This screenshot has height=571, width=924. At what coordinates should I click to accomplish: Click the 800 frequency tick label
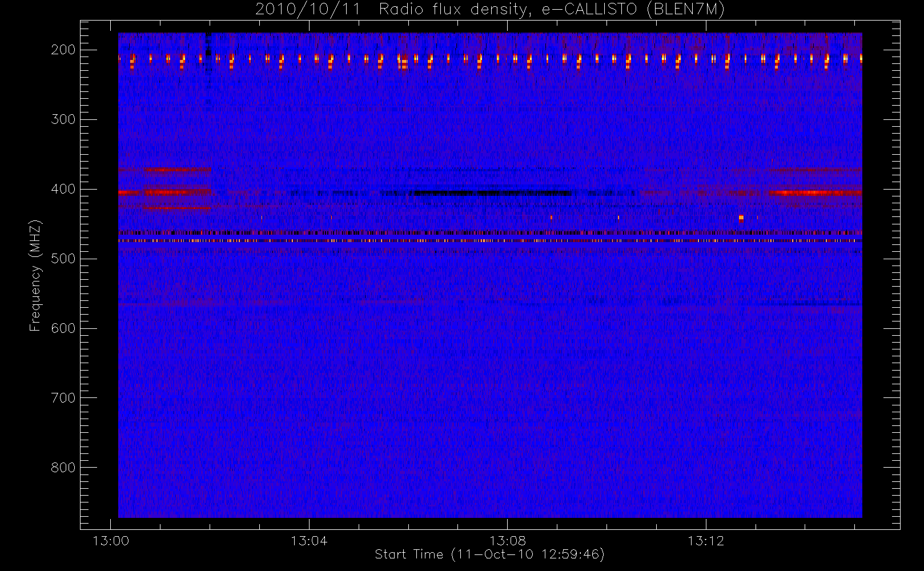[63, 468]
